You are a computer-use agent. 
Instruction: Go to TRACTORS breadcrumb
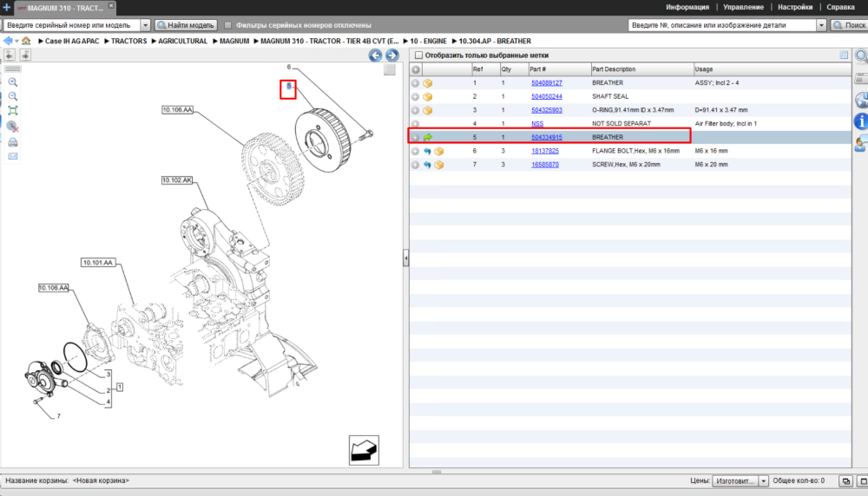tap(129, 41)
